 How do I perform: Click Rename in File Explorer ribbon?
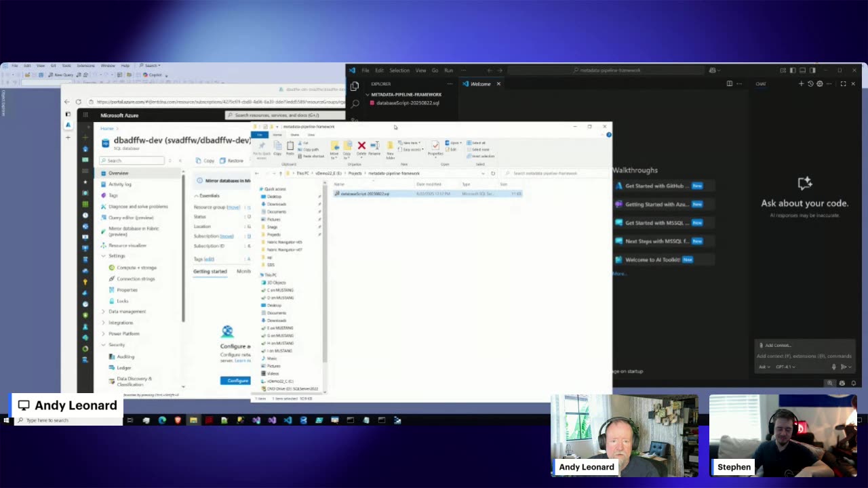coord(374,148)
